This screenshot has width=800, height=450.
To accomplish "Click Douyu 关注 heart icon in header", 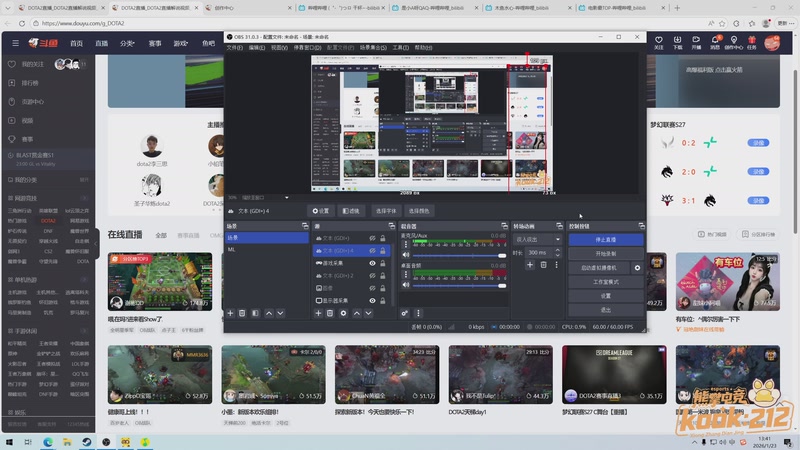I will click(659, 42).
